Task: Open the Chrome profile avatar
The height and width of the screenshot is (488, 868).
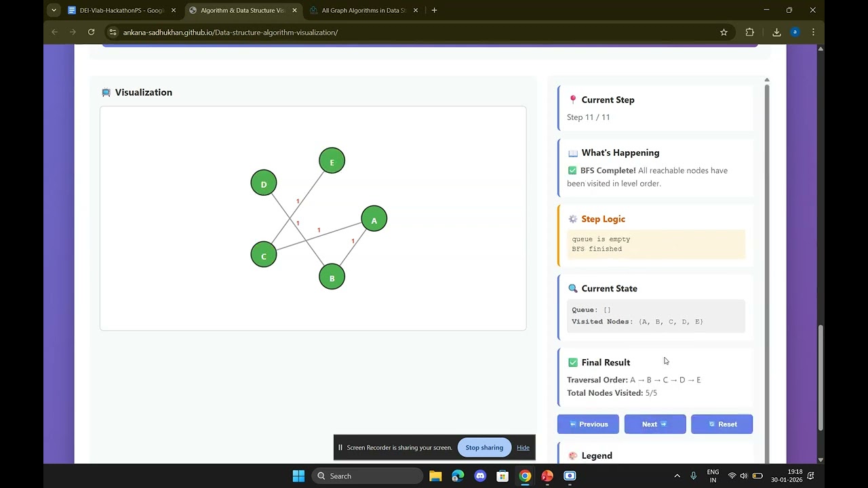Action: [x=795, y=32]
